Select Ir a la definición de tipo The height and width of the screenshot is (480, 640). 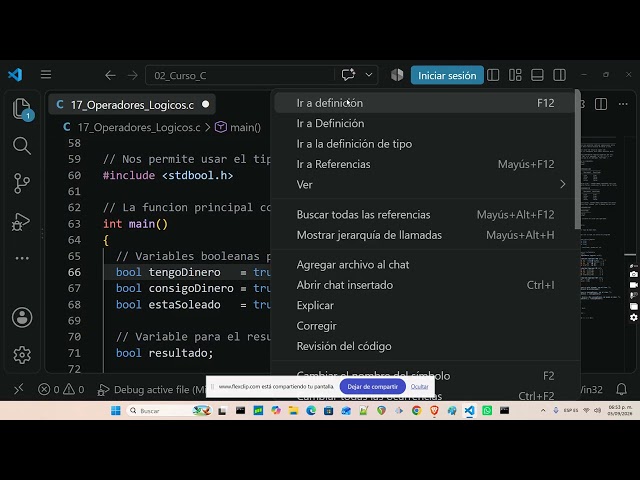tap(425, 144)
